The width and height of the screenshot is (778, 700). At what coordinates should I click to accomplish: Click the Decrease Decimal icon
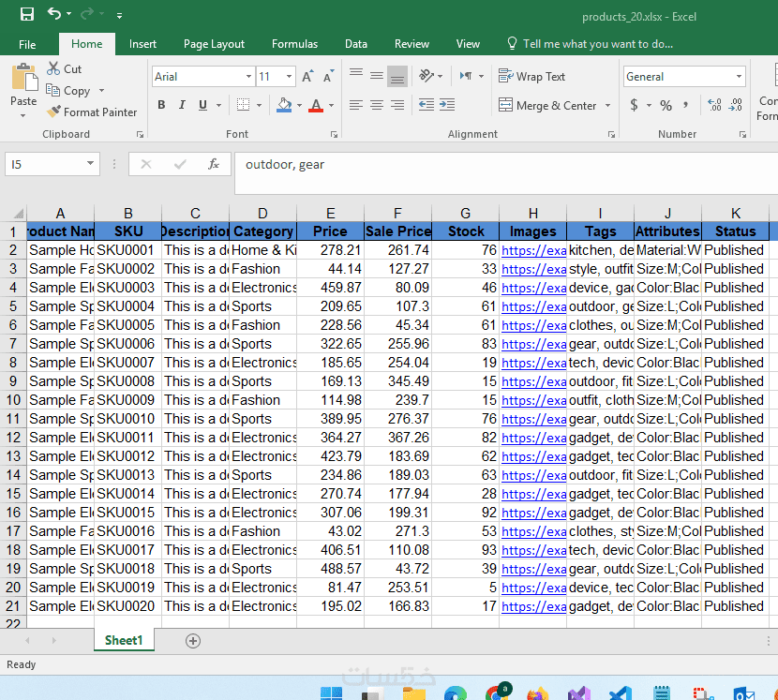pos(736,105)
